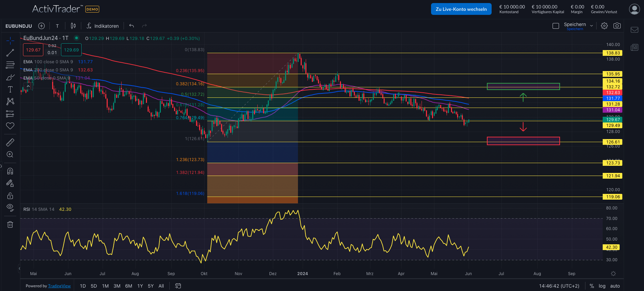Collapse the indicator legend chevron
Screen dimensions: 644x291
pos(28,87)
